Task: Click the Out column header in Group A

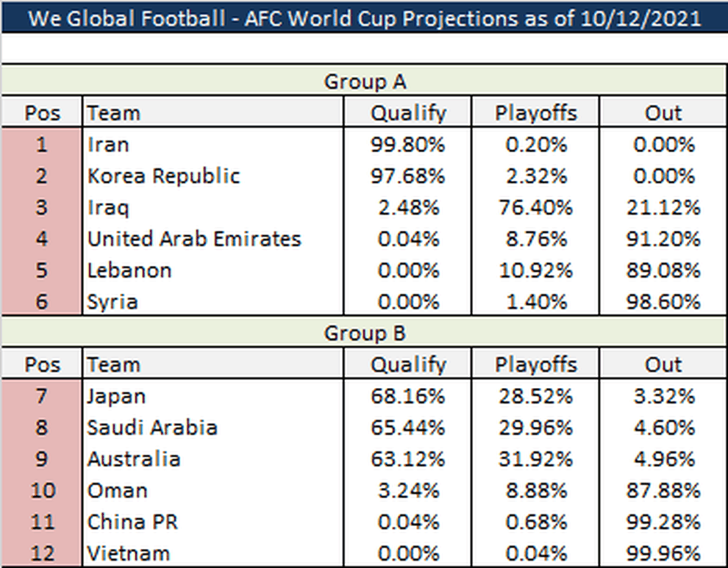Action: coord(663,112)
